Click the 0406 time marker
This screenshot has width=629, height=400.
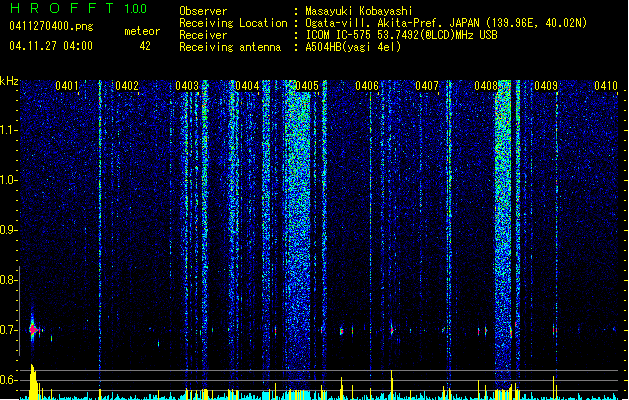367,86
